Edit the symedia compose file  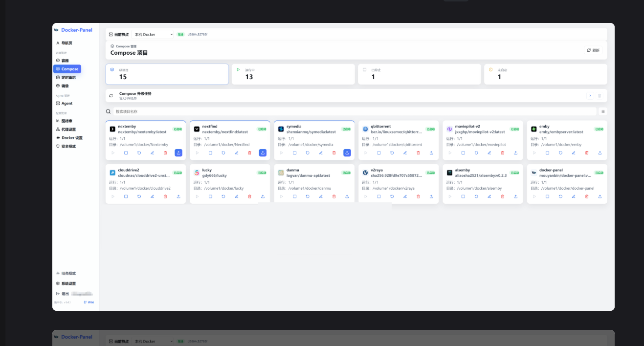(321, 153)
